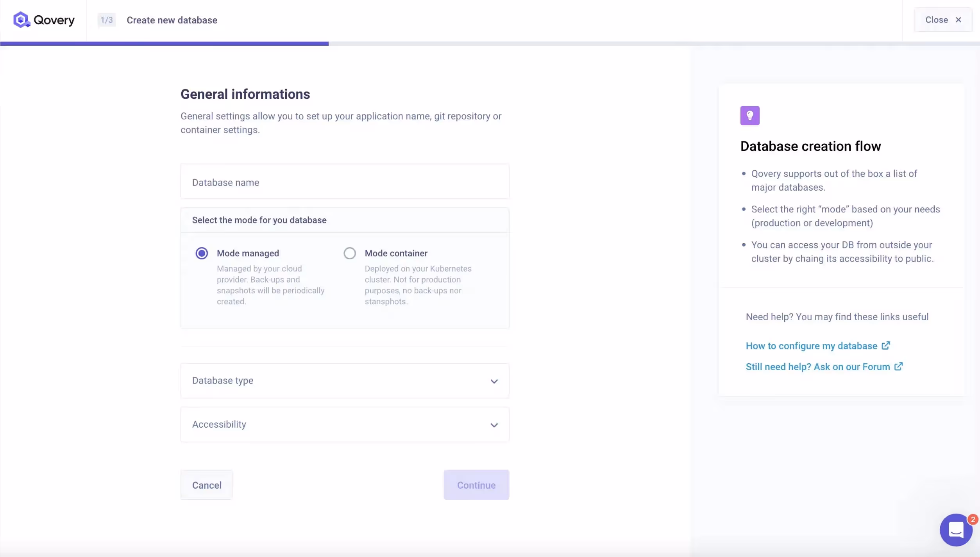This screenshot has width=980, height=557.
Task: Open the Database type dropdown
Action: click(344, 380)
